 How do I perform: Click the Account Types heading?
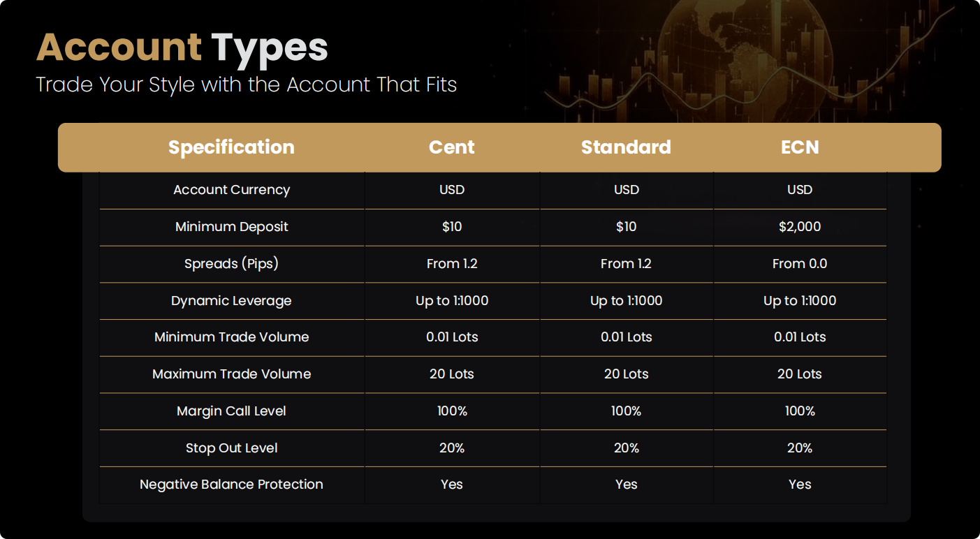pos(182,47)
